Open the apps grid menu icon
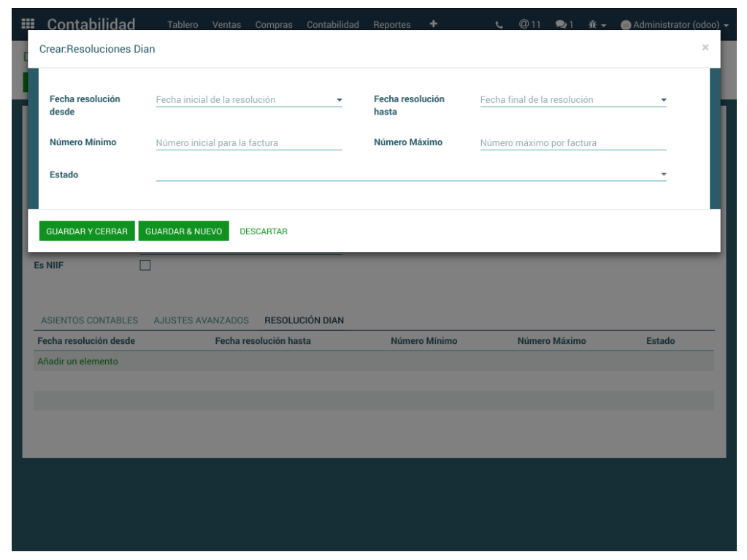Viewport: 747px width, 560px height. (x=31, y=25)
